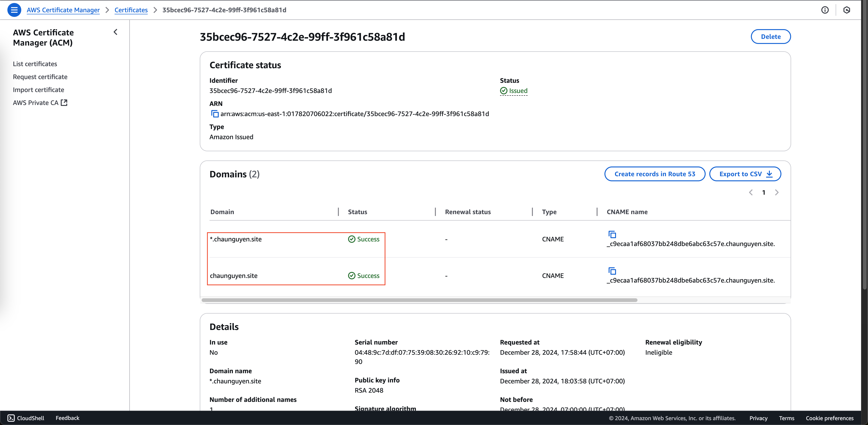Select the chaunguyen.site domain cell
Viewport: 868px width, 425px height.
(x=234, y=276)
